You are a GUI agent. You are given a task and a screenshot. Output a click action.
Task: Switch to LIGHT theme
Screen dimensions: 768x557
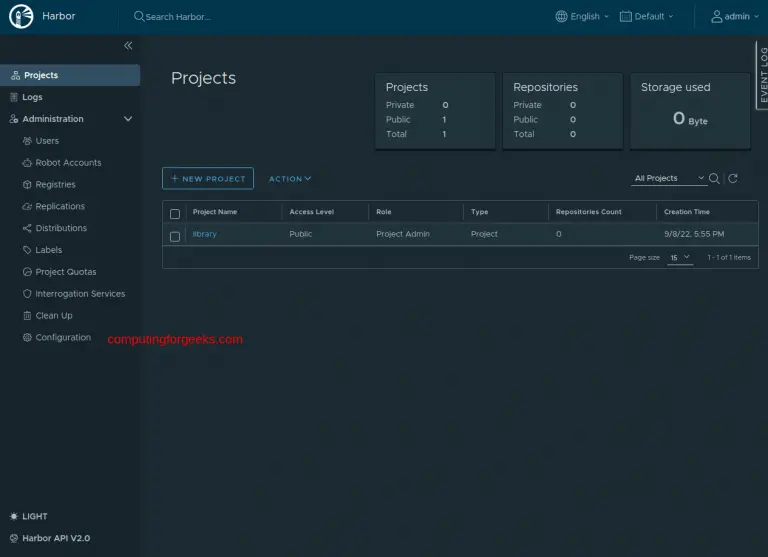click(34, 517)
